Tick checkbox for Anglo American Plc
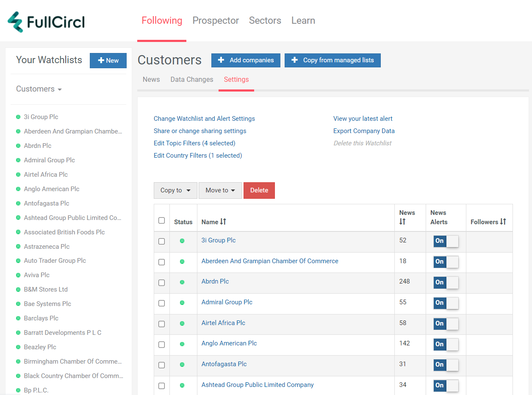Image resolution: width=532 pixels, height=395 pixels. [161, 345]
